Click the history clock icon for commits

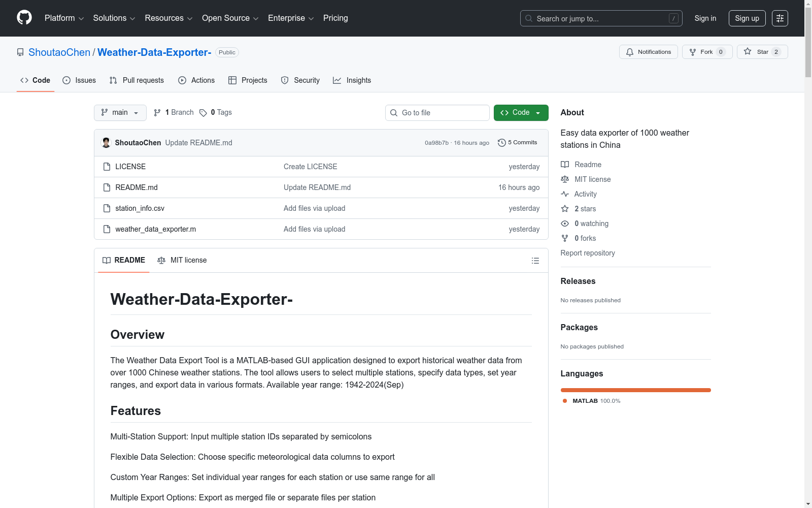(502, 143)
